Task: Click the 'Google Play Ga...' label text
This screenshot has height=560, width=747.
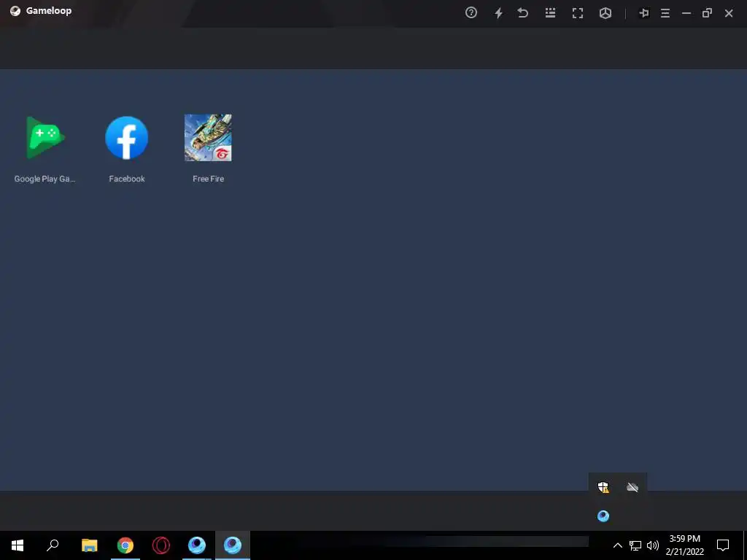Action: (x=44, y=179)
